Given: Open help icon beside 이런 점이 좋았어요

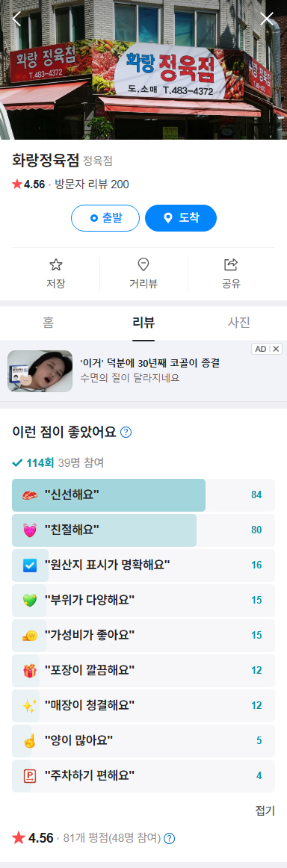Looking at the screenshot, I should click(x=126, y=433).
